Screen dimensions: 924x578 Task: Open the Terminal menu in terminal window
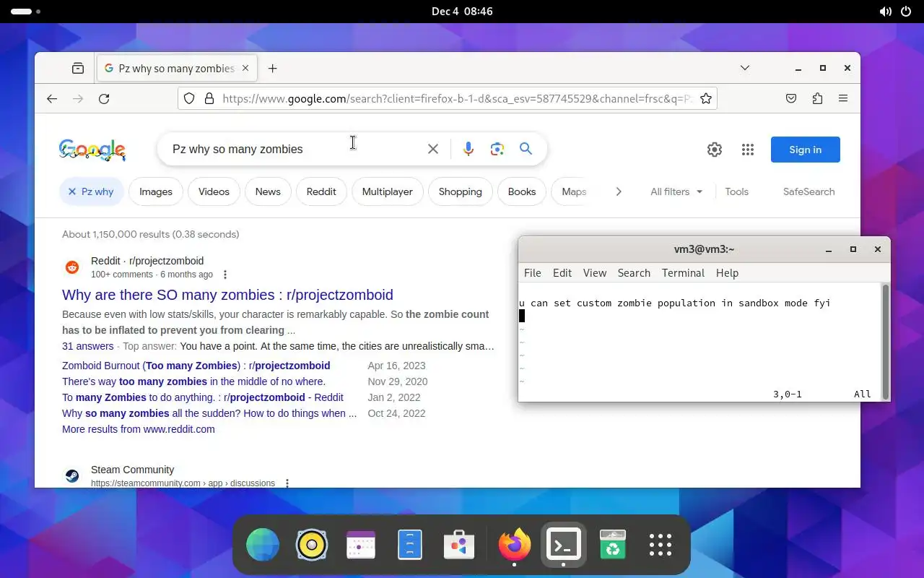point(683,273)
